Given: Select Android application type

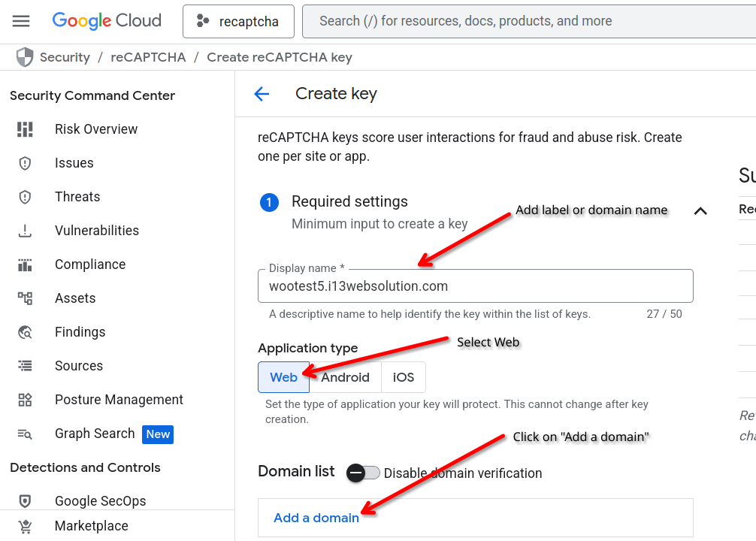Looking at the screenshot, I should coord(345,377).
